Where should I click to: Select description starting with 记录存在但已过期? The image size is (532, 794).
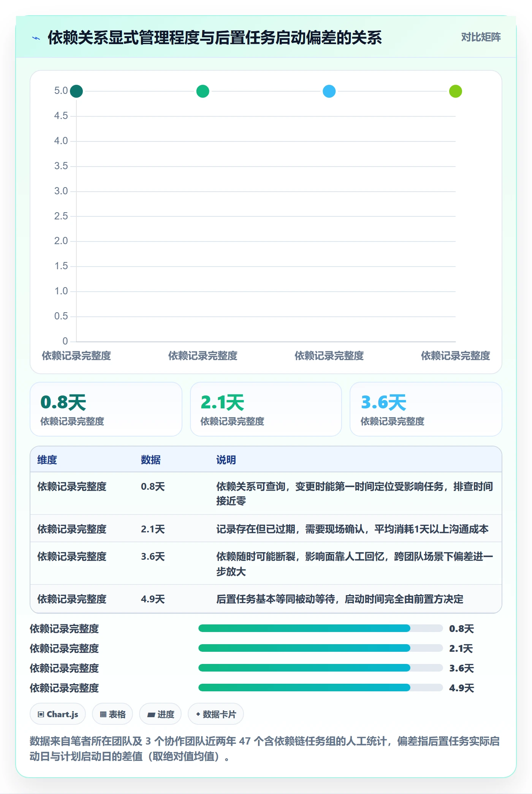352,529
